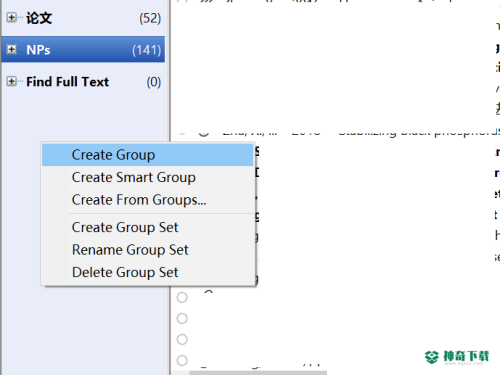Expand the Find Full Text group set
Viewport: 500px width, 375px height.
click(x=12, y=81)
